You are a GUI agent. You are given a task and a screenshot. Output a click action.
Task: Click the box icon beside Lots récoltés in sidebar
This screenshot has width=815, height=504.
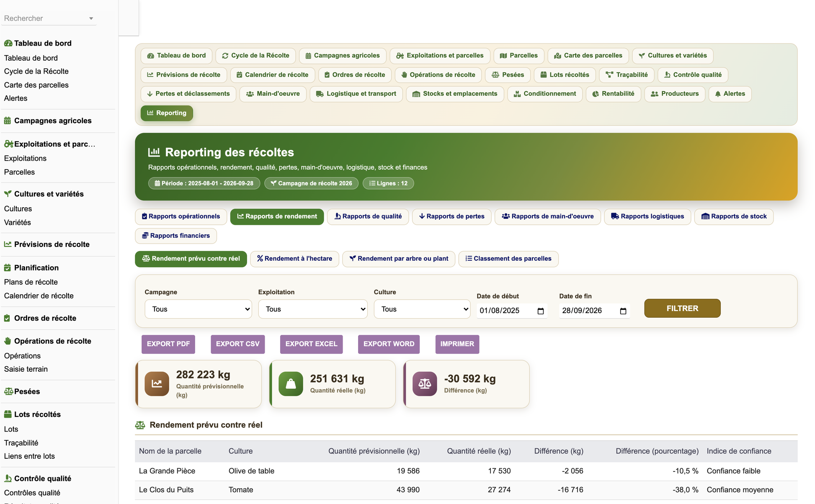pyautogui.click(x=8, y=414)
